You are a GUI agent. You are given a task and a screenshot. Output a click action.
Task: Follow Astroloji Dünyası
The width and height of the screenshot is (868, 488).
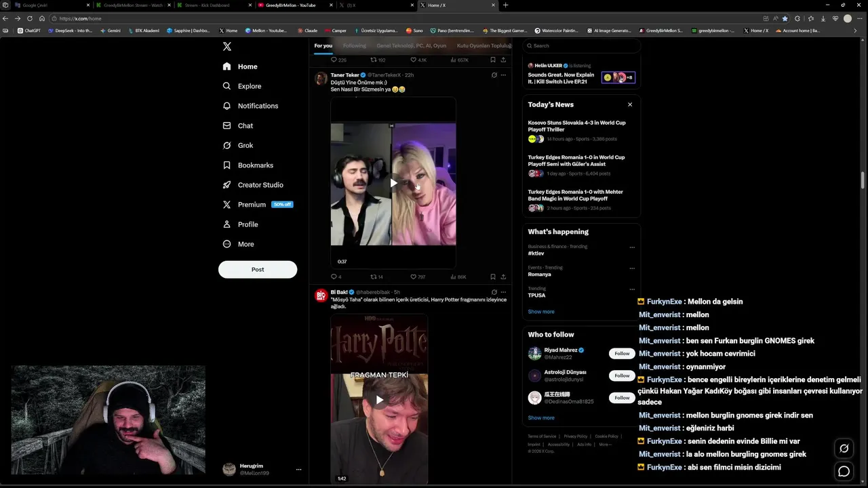click(x=622, y=375)
